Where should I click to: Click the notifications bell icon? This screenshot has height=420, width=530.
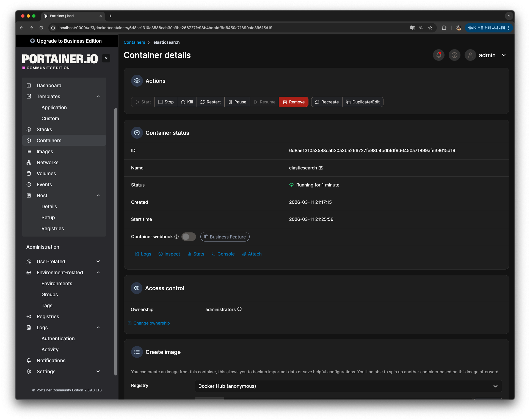pos(438,55)
